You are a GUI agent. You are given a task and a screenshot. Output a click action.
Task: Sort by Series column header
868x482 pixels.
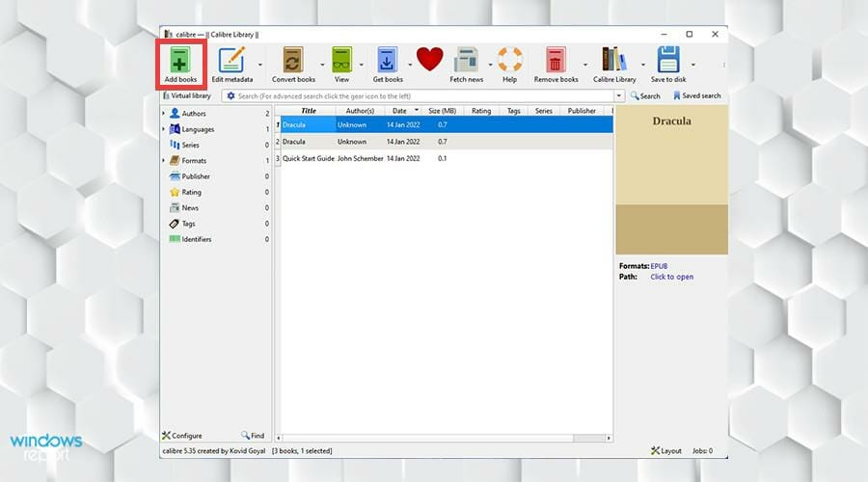(544, 111)
